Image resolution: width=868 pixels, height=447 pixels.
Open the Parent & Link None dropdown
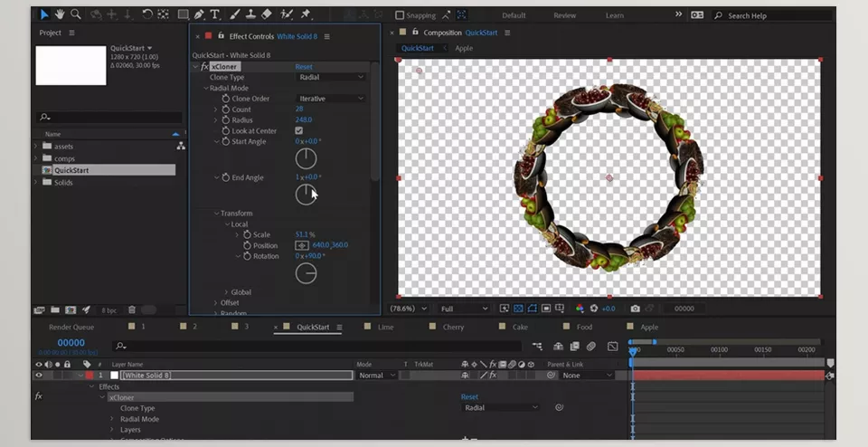coord(587,375)
